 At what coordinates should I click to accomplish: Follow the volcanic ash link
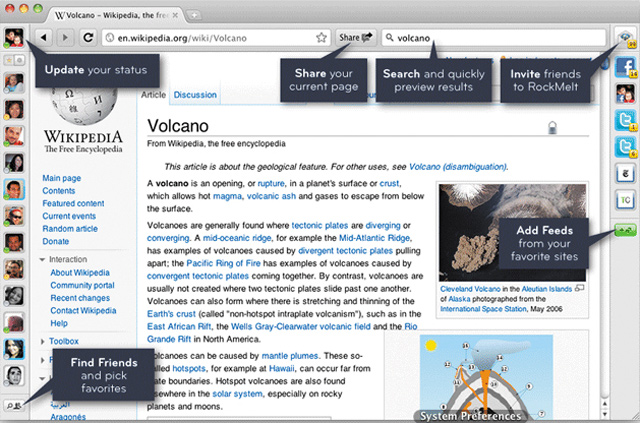tap(271, 196)
